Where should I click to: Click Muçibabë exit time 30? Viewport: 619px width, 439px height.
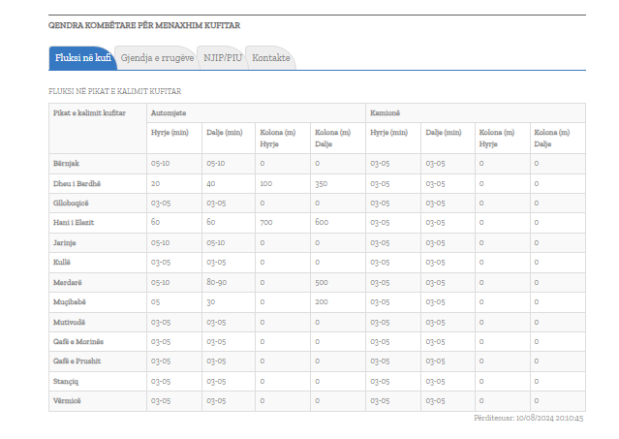click(211, 302)
